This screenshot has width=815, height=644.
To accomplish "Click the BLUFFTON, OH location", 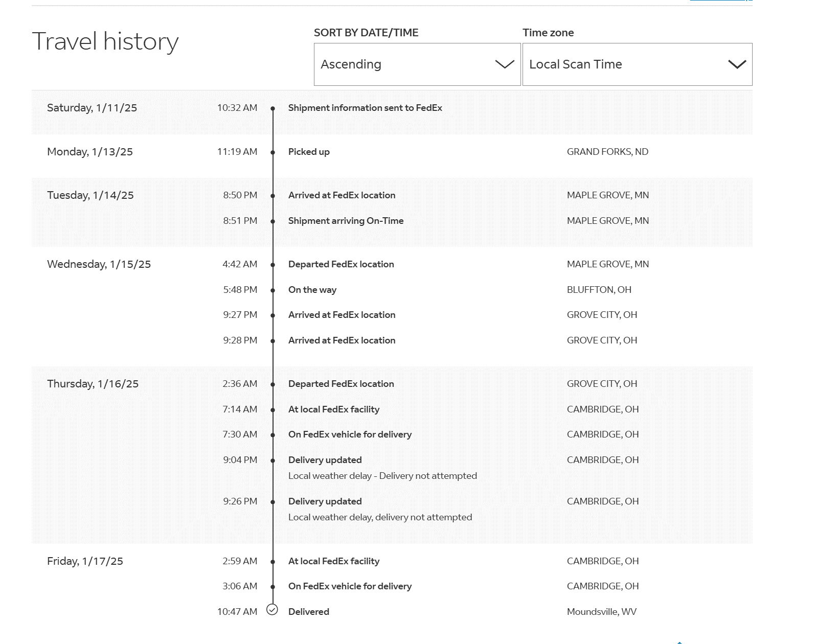I will click(x=599, y=290).
